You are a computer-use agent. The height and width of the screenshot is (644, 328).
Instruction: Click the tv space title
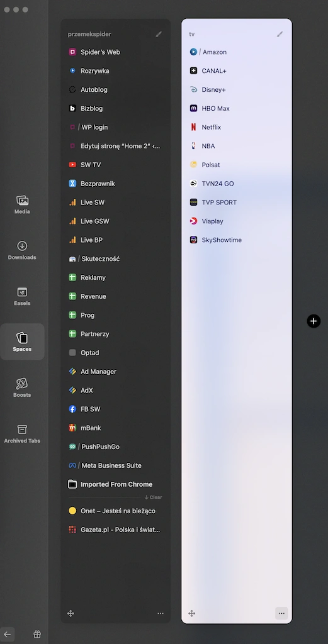pyautogui.click(x=191, y=34)
